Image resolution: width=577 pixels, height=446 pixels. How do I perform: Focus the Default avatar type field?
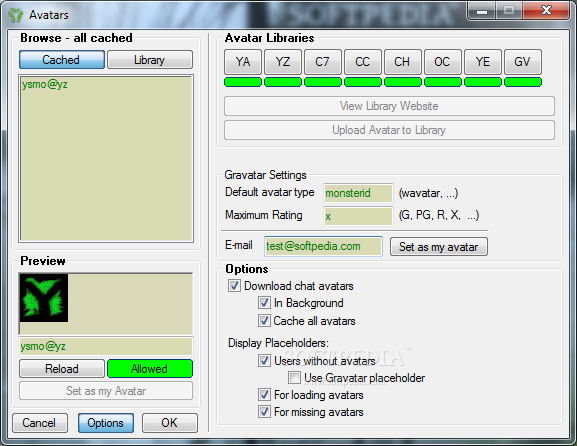pyautogui.click(x=358, y=193)
